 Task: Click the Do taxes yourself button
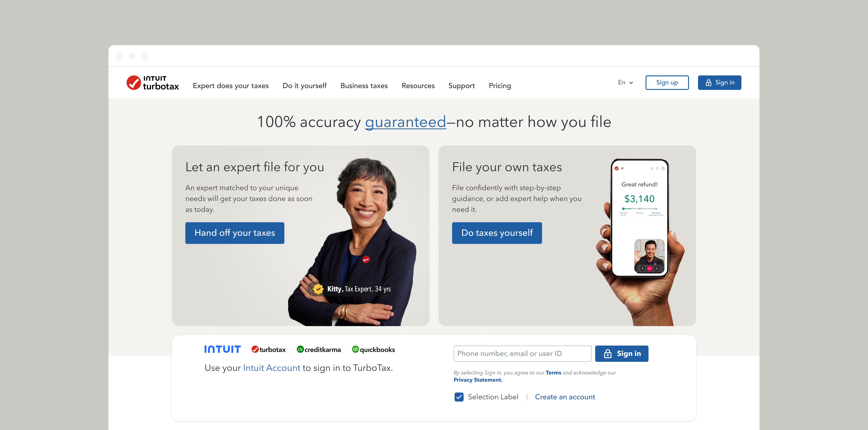pos(497,233)
